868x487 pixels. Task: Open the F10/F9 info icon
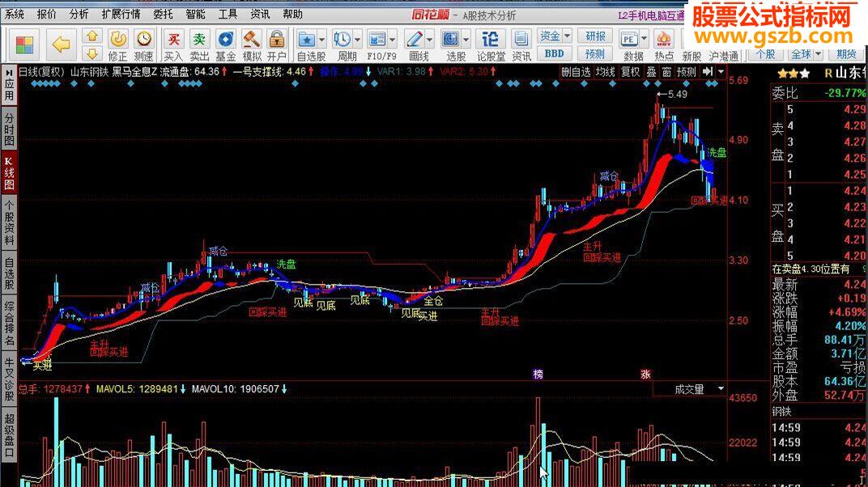click(377, 40)
